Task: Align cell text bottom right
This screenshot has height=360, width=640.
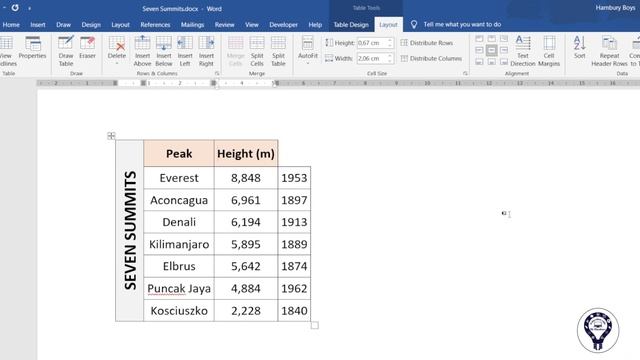Action: pos(504,62)
